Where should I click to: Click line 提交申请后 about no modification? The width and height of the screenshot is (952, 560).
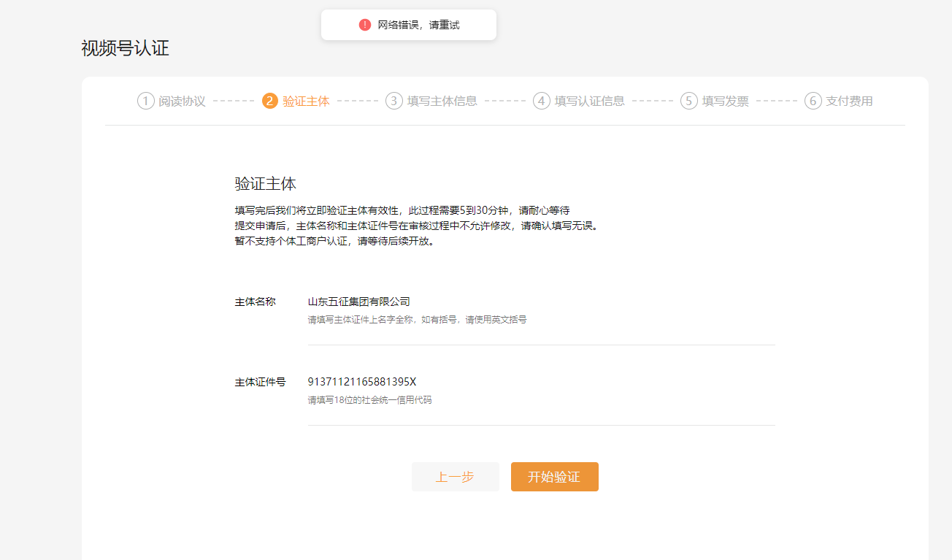tap(418, 226)
